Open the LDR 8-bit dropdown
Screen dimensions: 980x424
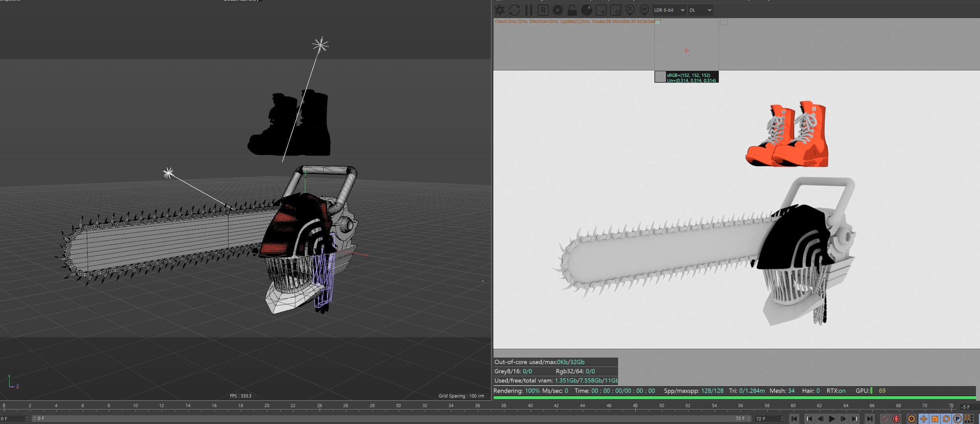pyautogui.click(x=669, y=10)
